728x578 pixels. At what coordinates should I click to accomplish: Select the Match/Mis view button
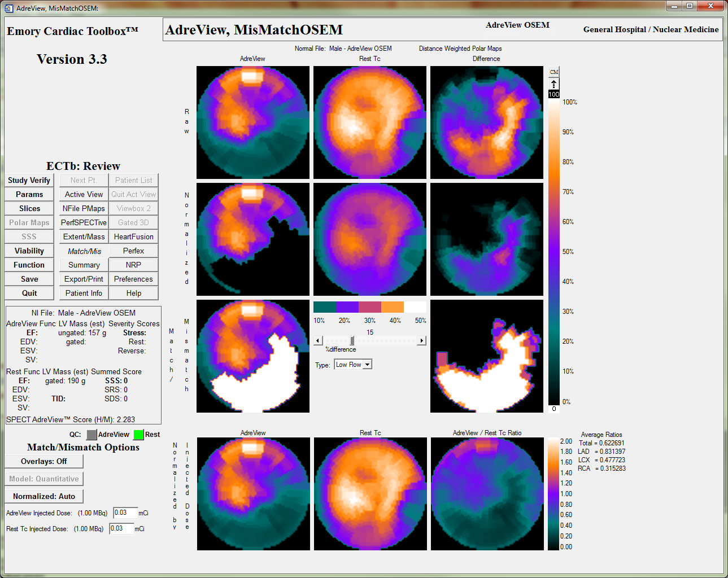(84, 251)
